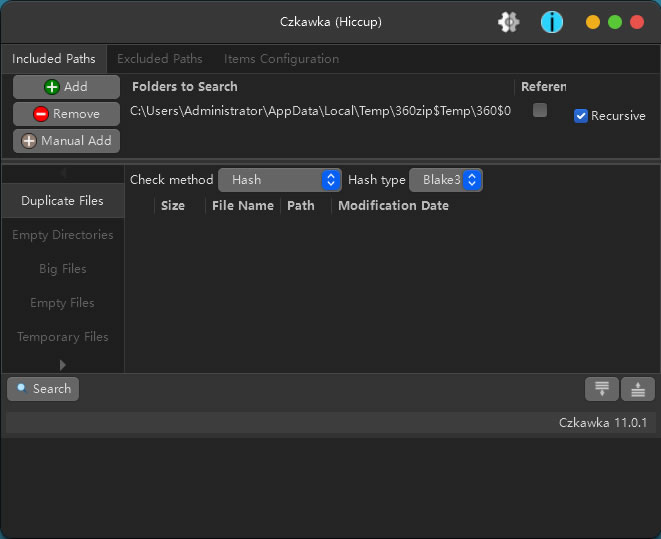Click the Search magnifier button
The image size is (661, 539).
coord(43,389)
